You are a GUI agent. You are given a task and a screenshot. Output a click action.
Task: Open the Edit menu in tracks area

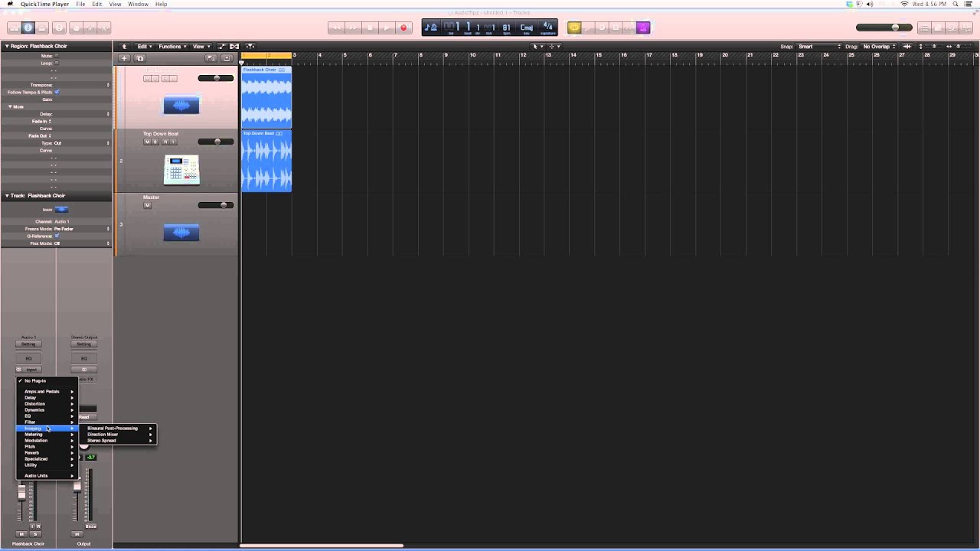coord(144,46)
